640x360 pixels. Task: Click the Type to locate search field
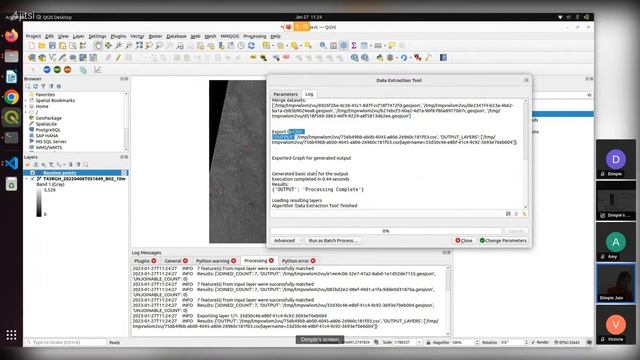pos(66,342)
